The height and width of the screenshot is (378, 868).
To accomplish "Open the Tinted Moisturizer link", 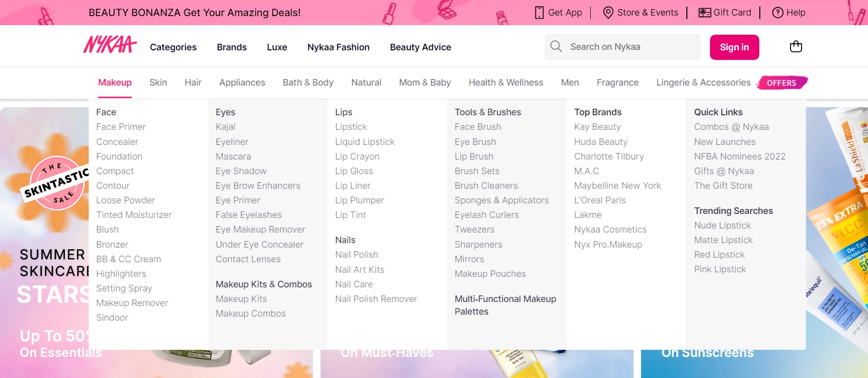I will (x=134, y=215).
